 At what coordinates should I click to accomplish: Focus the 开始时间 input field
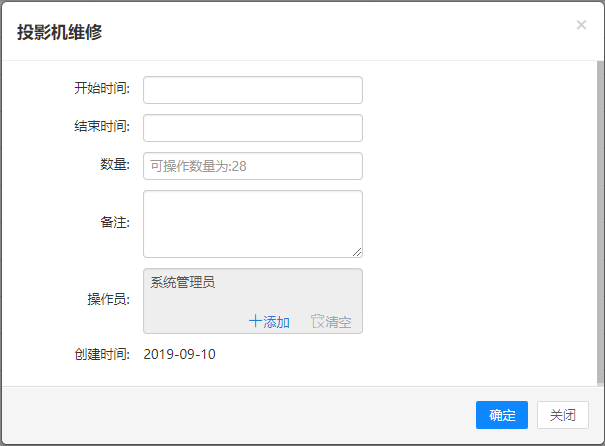tap(252, 90)
